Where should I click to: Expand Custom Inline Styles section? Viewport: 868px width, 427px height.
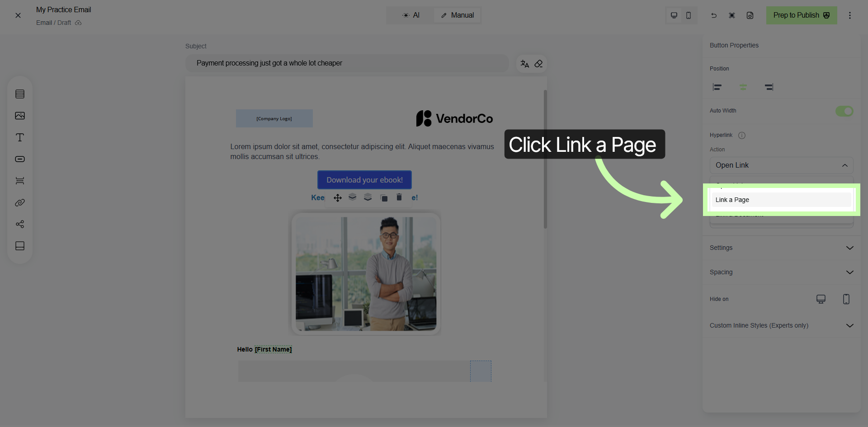pyautogui.click(x=782, y=325)
